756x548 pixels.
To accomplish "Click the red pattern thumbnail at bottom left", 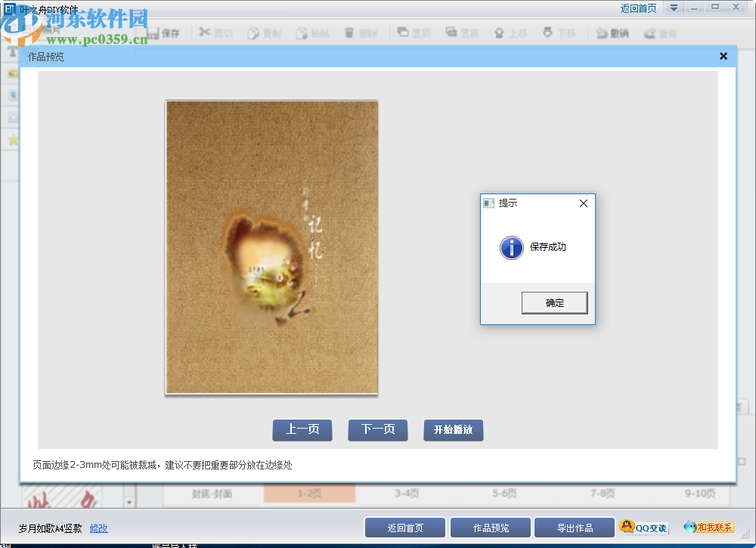I will click(x=63, y=497).
